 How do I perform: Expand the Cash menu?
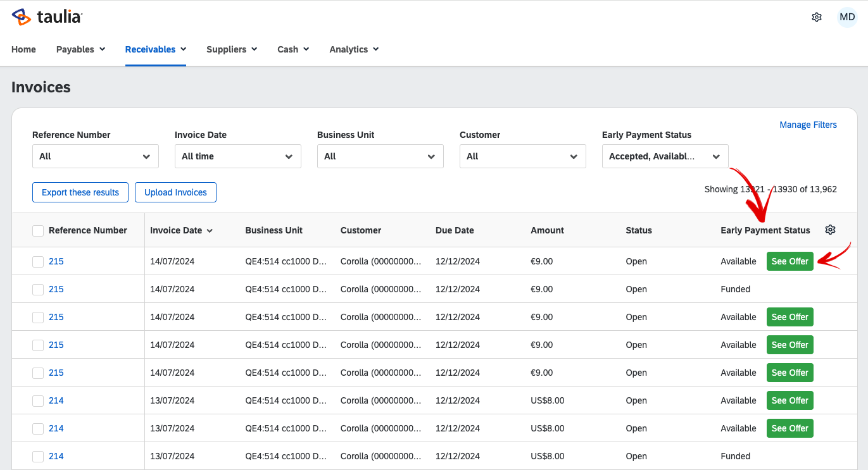pos(293,49)
